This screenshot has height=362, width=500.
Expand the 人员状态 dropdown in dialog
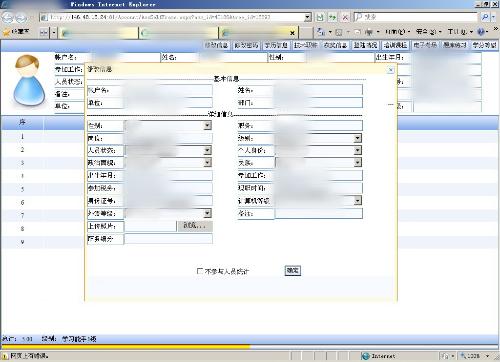point(207,150)
